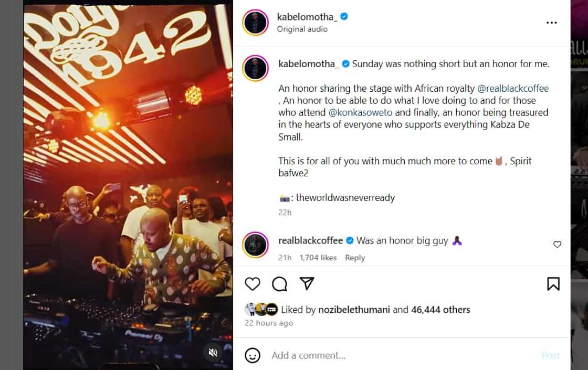588x370 pixels.
Task: See the 46,444 others who liked
Action: 440,310
